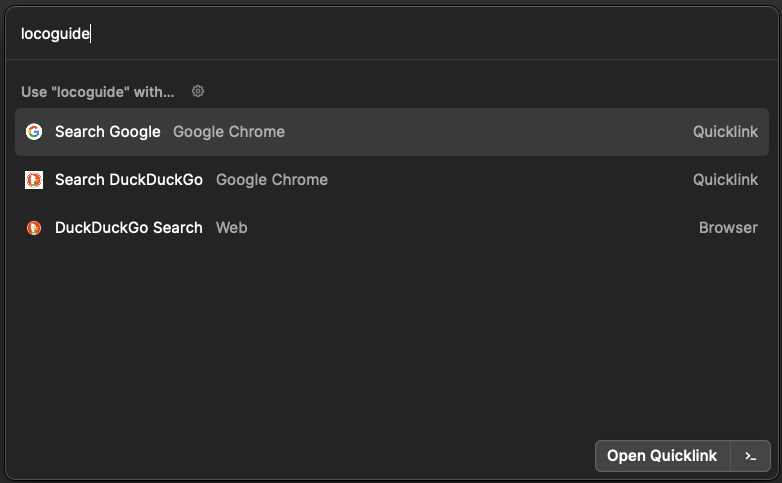Click the 'Use "locoguide" with...' section header
Viewport: 782px width, 483px height.
(97, 92)
